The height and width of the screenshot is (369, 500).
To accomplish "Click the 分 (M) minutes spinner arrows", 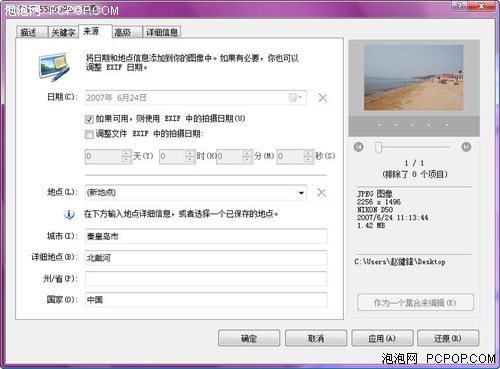I will coord(247,156).
